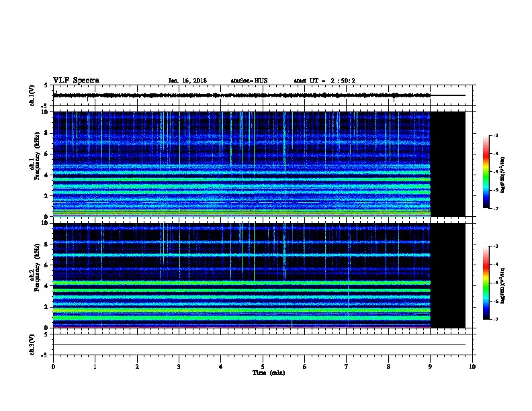Screen dimensions: 532x411
Task: Click the '4' kHz tick on ch.1 axis
Action: (x=46, y=175)
